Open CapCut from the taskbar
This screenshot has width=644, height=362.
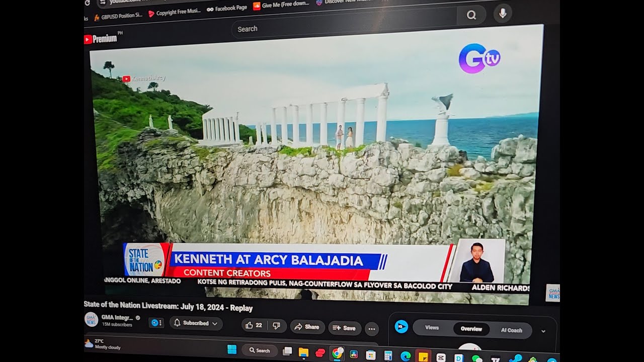point(441,357)
